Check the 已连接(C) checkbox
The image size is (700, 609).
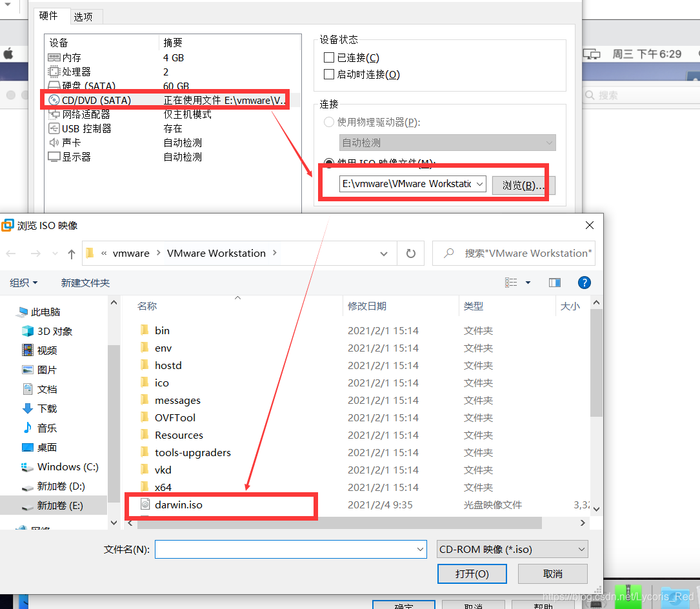pyautogui.click(x=329, y=57)
